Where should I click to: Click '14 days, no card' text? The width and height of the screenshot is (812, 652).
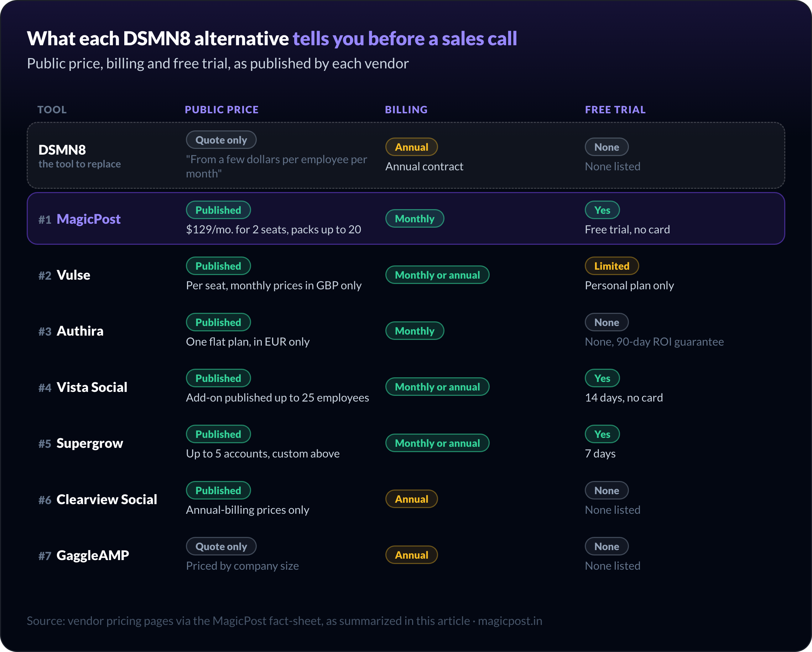click(x=624, y=398)
